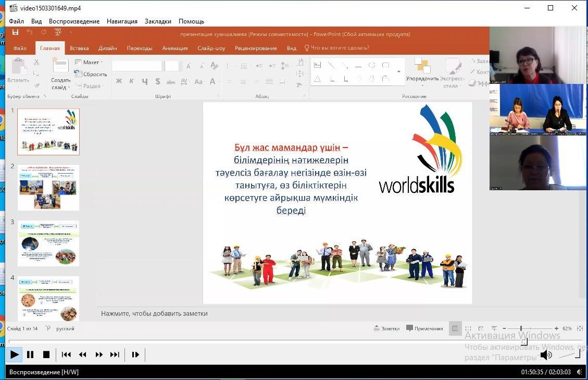Click the Play button in the player
588x380 pixels.
pos(14,354)
